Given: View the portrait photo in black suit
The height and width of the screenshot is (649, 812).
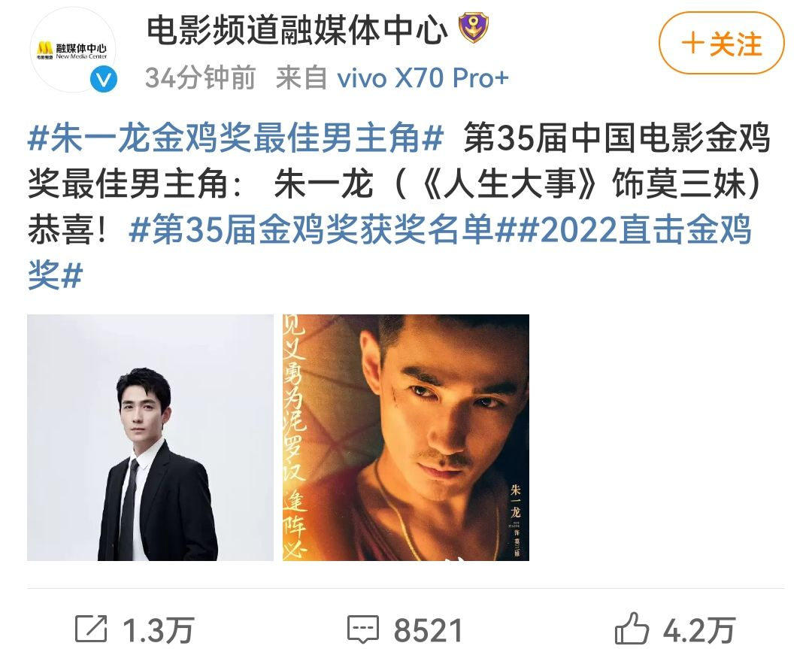Looking at the screenshot, I should pyautogui.click(x=150, y=437).
